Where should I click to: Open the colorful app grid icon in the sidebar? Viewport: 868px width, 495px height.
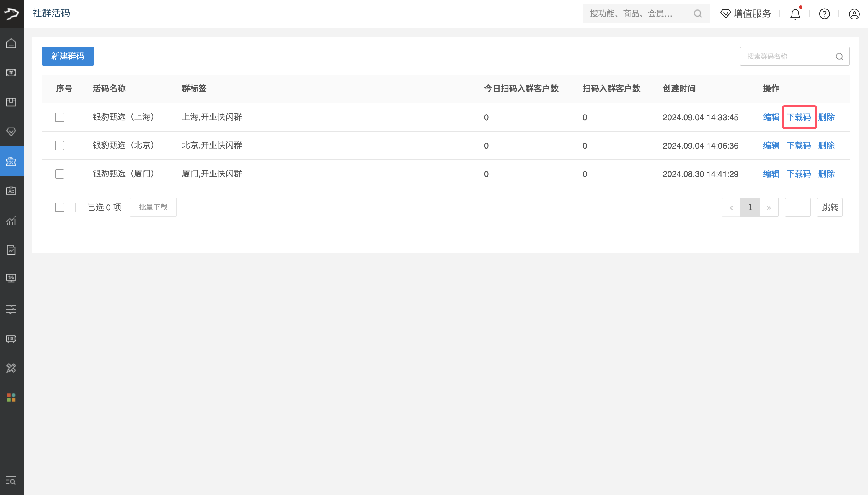click(x=11, y=398)
